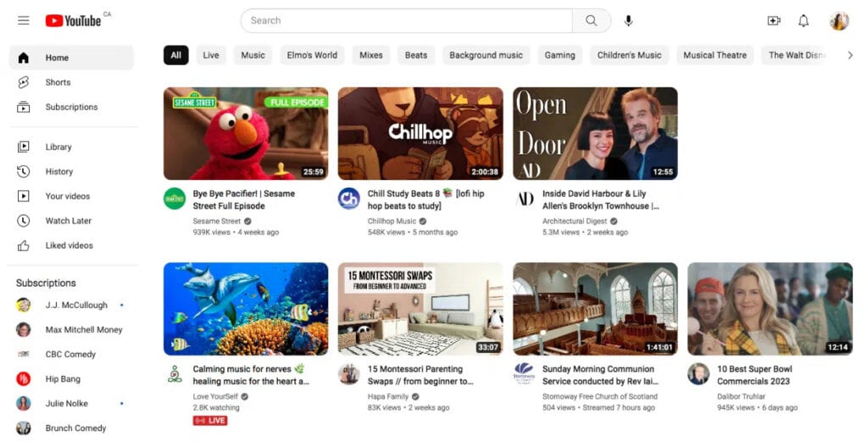This screenshot has height=447, width=868.
Task: Open Bye Bye Pacifier Elmo thumbnail
Action: coord(246,133)
